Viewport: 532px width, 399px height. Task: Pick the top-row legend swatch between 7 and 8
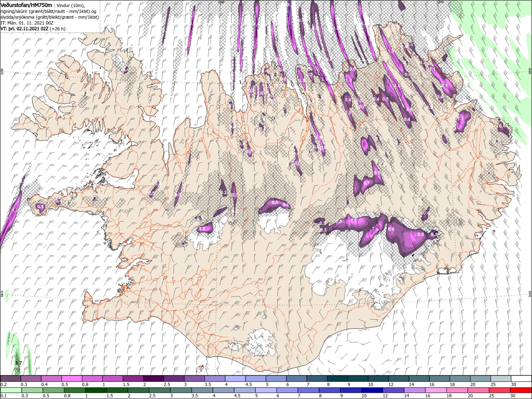(316, 379)
